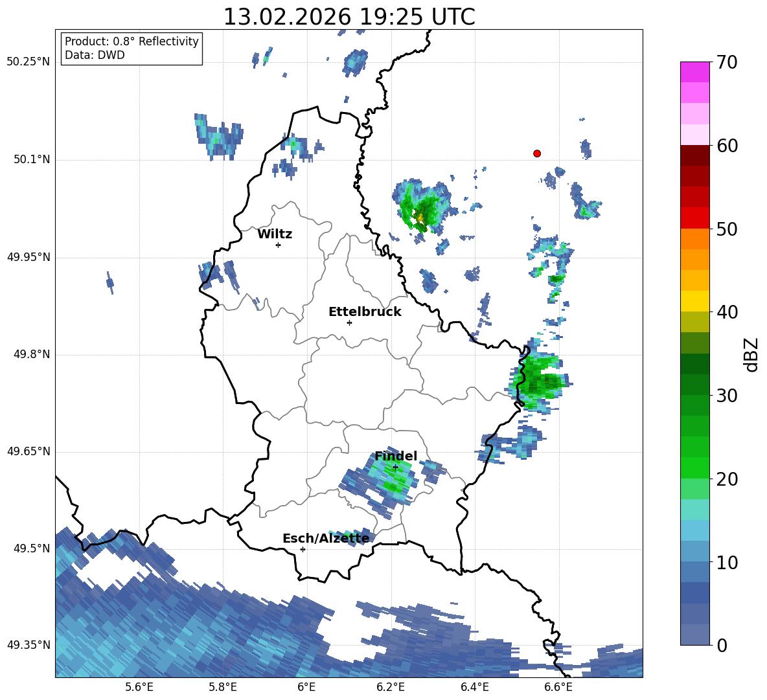Click the 30 colorbar tick label

(727, 396)
